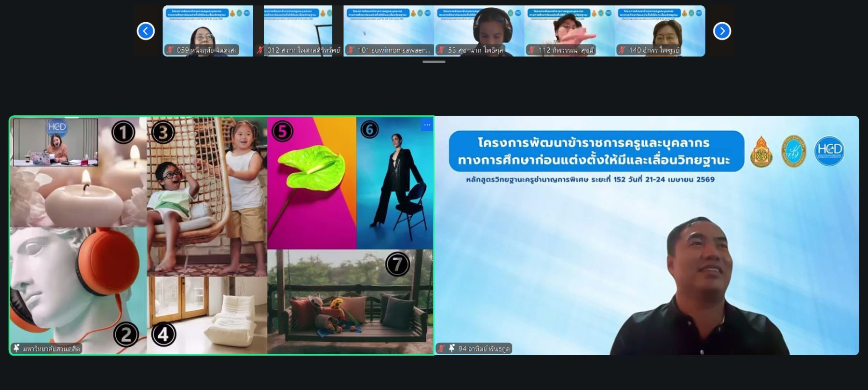This screenshot has height=390, width=868.
Task: Click the drag handle below thumbnail strip
Action: (x=434, y=62)
